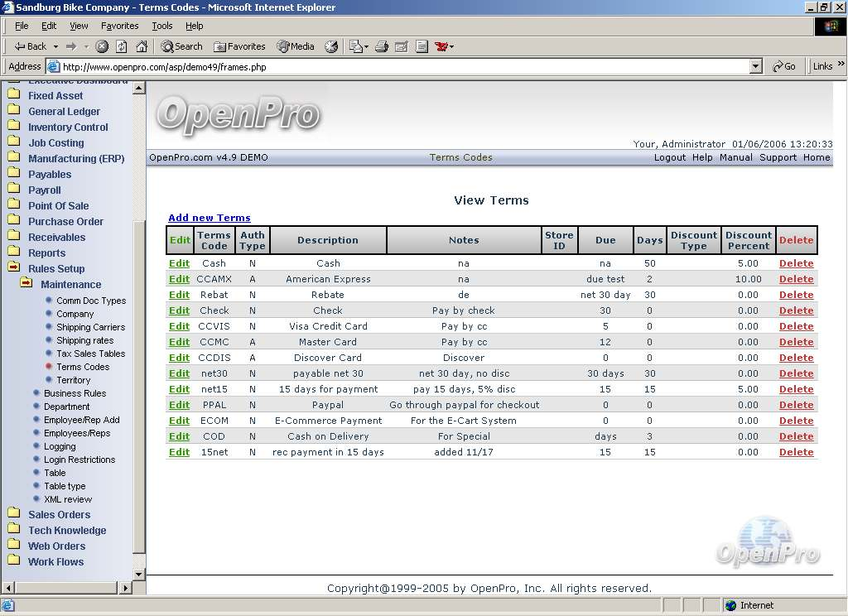Open the Favorites toolbar button

(x=239, y=46)
